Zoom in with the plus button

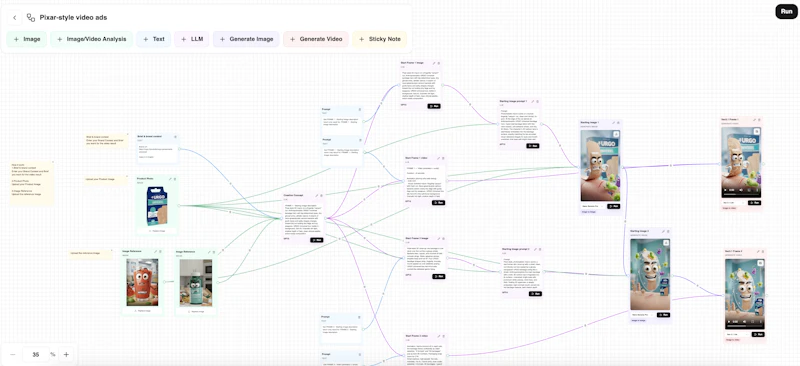tap(66, 354)
